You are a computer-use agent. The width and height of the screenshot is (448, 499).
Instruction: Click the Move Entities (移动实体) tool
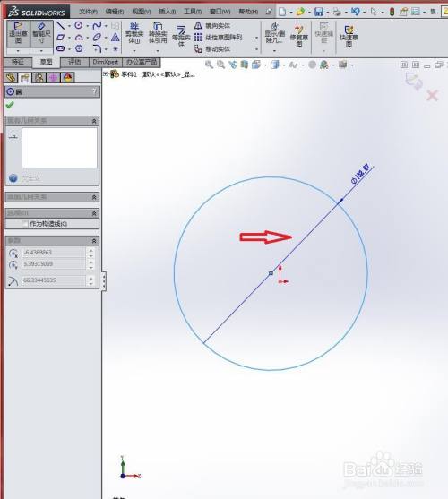[x=212, y=49]
